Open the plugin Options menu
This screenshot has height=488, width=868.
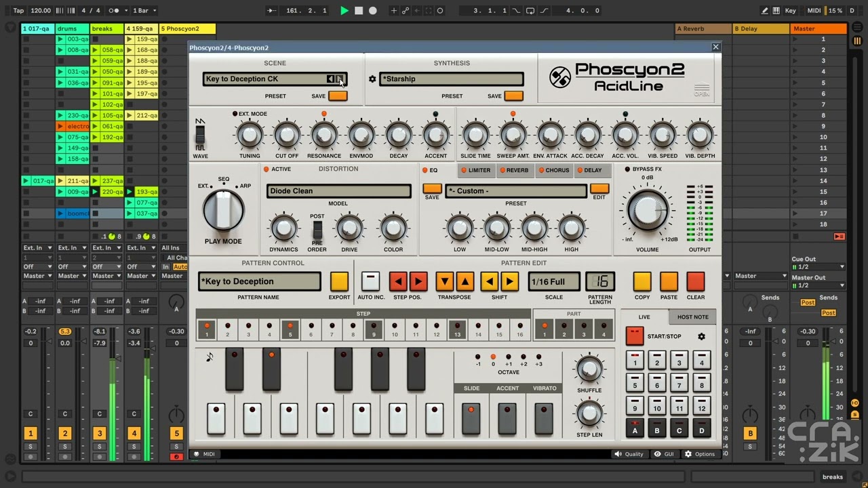tap(700, 454)
